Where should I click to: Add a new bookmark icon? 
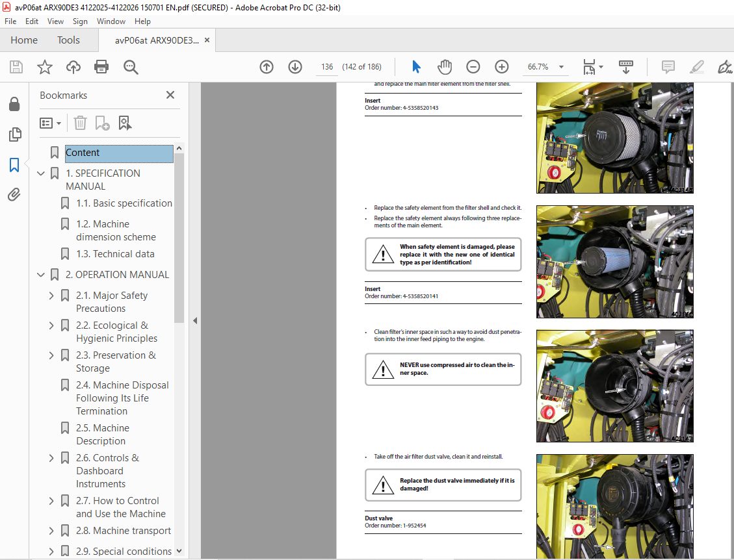coord(102,123)
